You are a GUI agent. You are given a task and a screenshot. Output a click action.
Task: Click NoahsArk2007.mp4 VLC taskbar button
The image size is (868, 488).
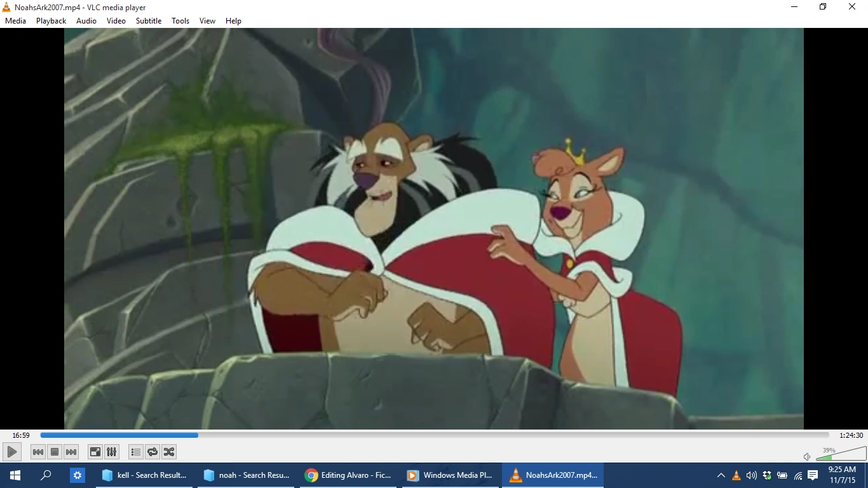tap(553, 475)
